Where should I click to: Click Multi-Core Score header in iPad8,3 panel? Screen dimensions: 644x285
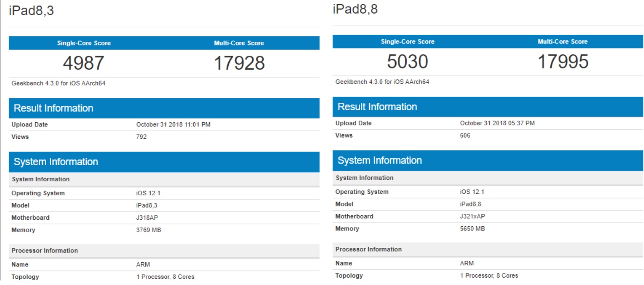point(239,43)
